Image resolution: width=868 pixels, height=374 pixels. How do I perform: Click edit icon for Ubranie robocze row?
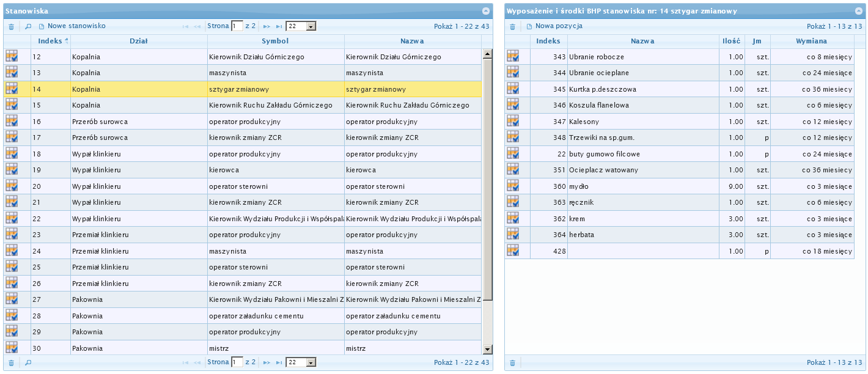(513, 56)
